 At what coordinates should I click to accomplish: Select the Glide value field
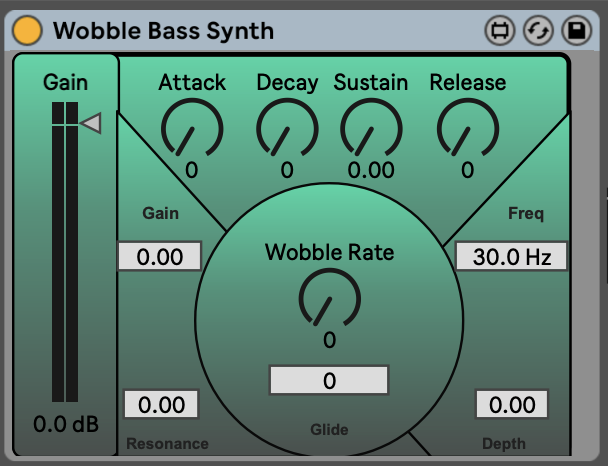tap(329, 380)
